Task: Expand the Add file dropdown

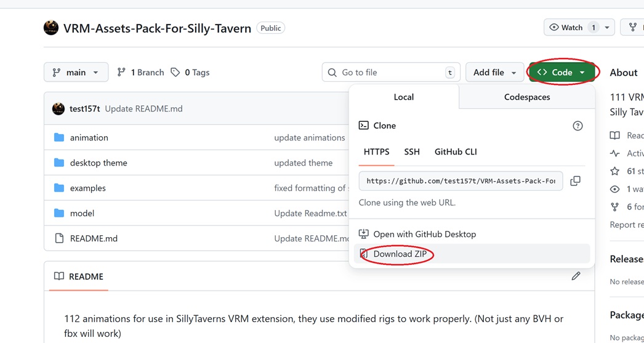Action: pyautogui.click(x=494, y=72)
